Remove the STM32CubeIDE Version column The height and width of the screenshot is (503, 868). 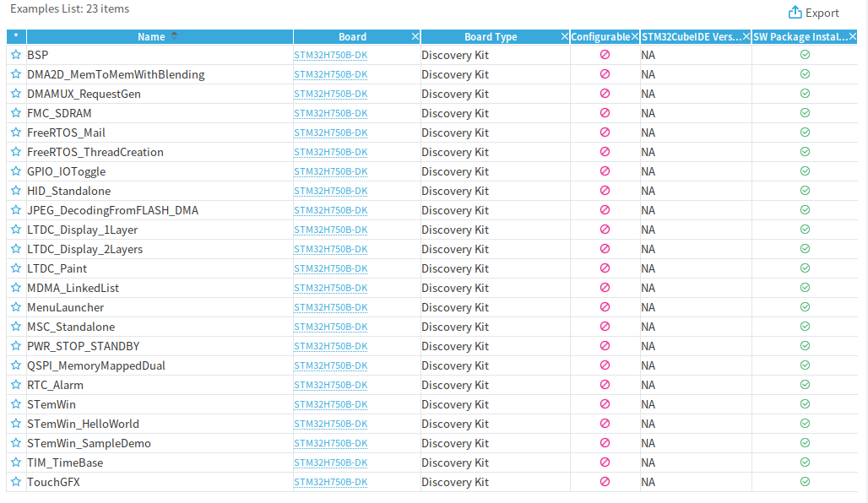pos(746,36)
